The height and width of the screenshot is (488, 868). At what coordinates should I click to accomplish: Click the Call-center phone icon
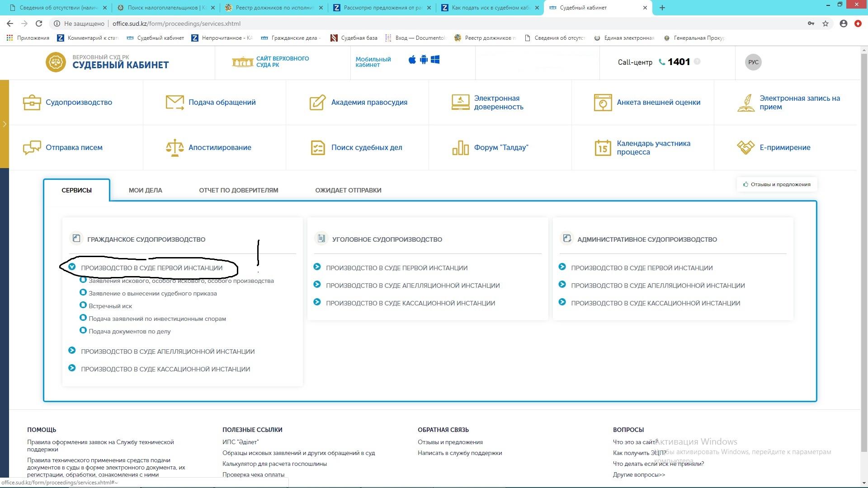[662, 62]
